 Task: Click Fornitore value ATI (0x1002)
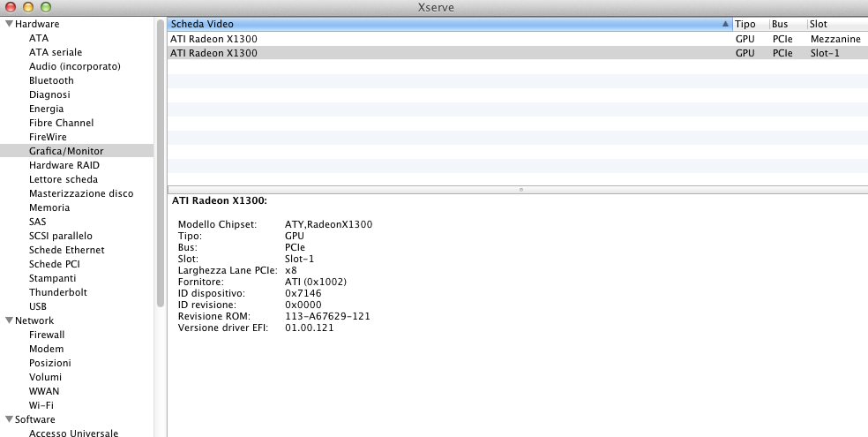click(x=316, y=282)
